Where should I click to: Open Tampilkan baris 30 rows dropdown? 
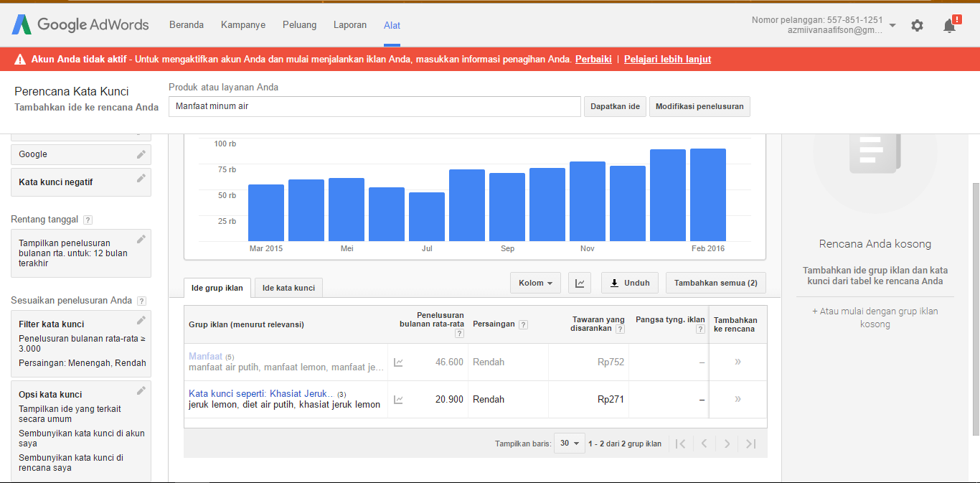(x=570, y=444)
